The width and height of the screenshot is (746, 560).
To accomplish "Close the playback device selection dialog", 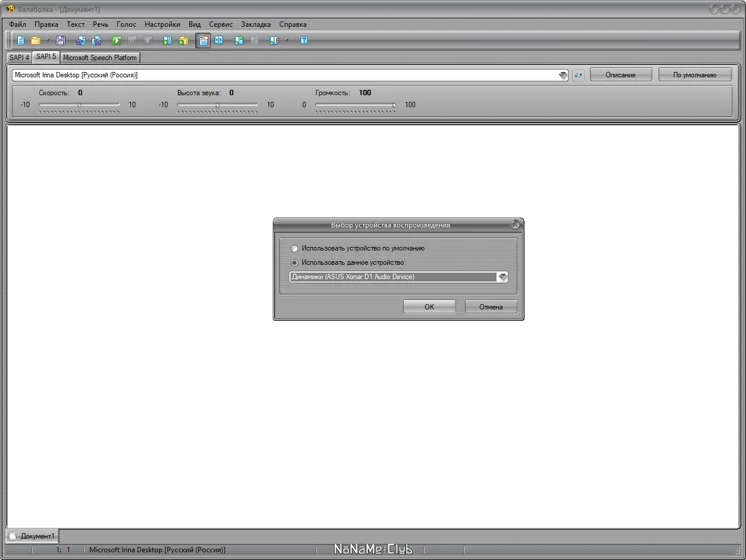I will point(515,224).
